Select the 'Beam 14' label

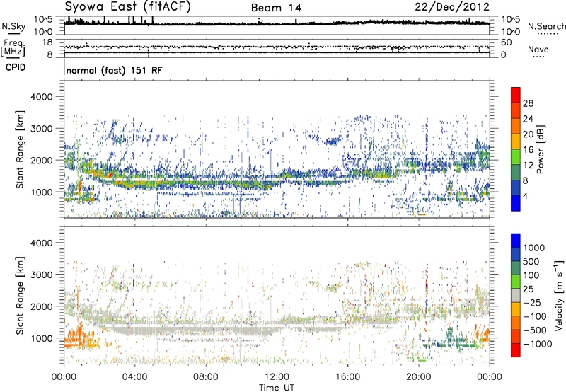pos(276,8)
